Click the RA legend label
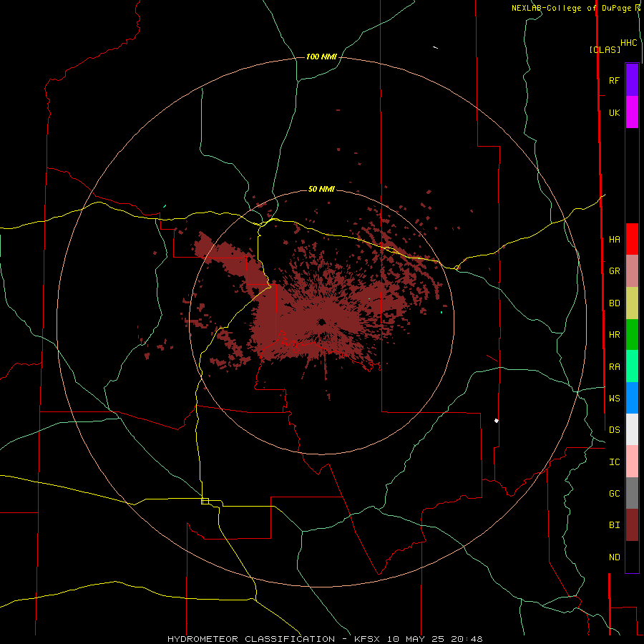This screenshot has height=644, width=644. (614, 366)
